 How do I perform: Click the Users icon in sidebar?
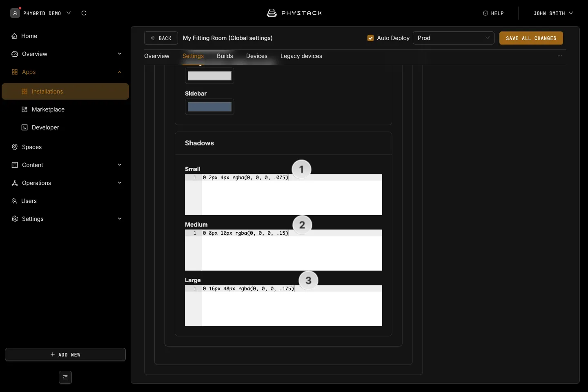click(14, 201)
